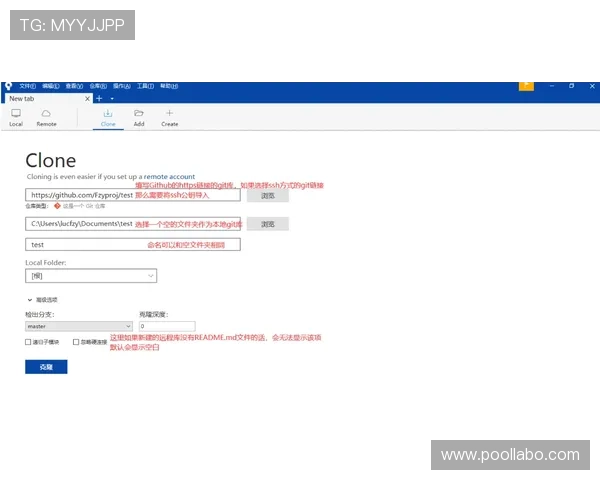600x480 pixels.
Task: Open the 查看(V) menu
Action: tap(74, 86)
